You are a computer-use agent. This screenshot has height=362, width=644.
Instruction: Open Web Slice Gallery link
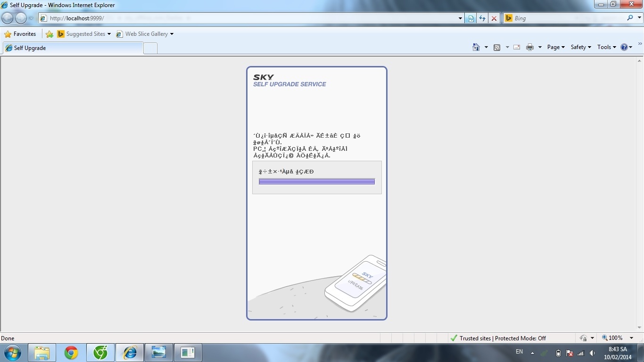145,34
